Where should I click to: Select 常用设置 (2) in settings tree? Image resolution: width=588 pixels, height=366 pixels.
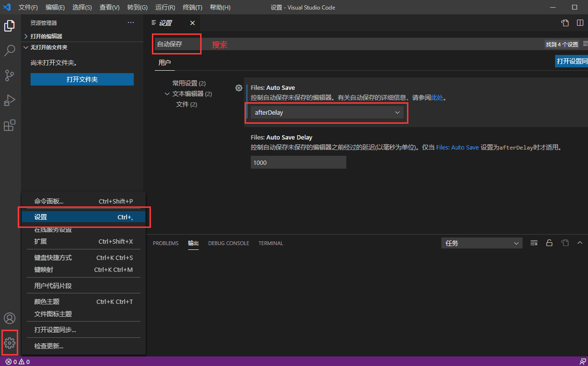[x=189, y=83]
